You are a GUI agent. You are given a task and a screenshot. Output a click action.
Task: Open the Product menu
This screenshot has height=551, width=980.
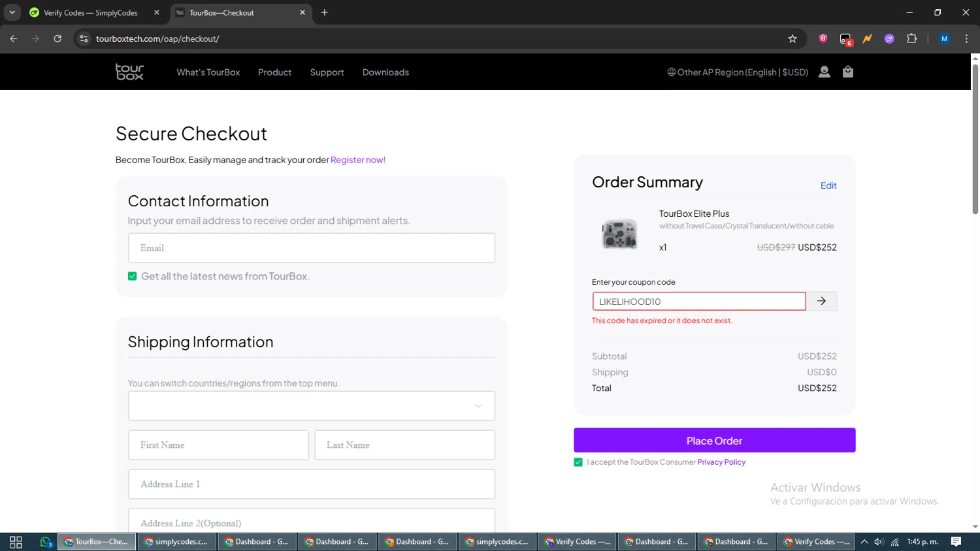point(274,72)
